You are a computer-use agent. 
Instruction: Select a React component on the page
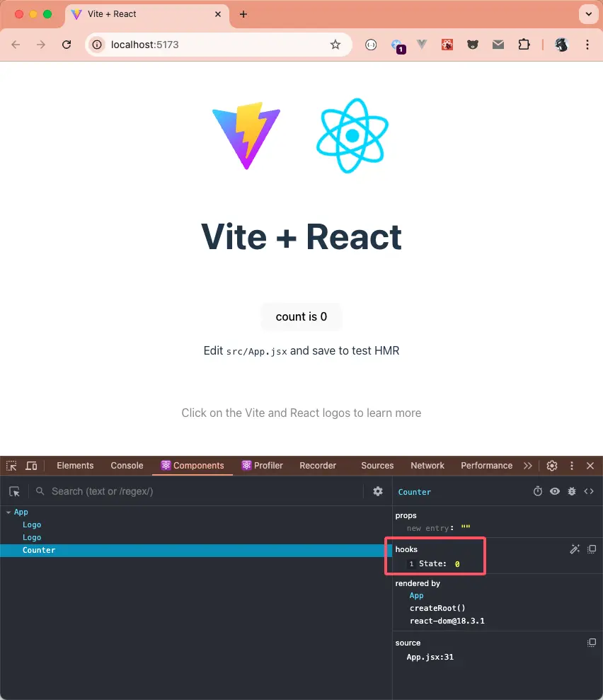(x=14, y=491)
